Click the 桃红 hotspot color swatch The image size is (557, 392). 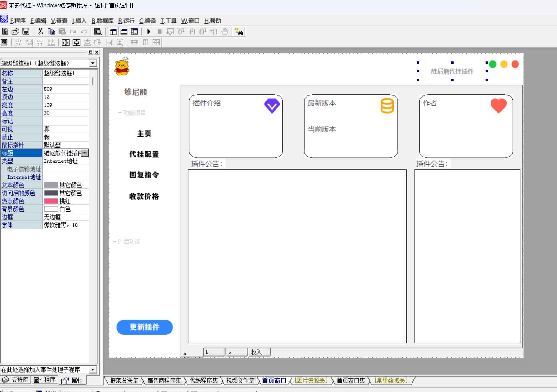(50, 201)
